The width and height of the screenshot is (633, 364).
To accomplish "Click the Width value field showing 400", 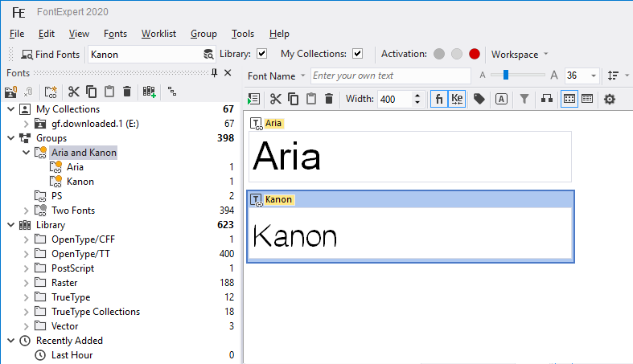I will (395, 99).
